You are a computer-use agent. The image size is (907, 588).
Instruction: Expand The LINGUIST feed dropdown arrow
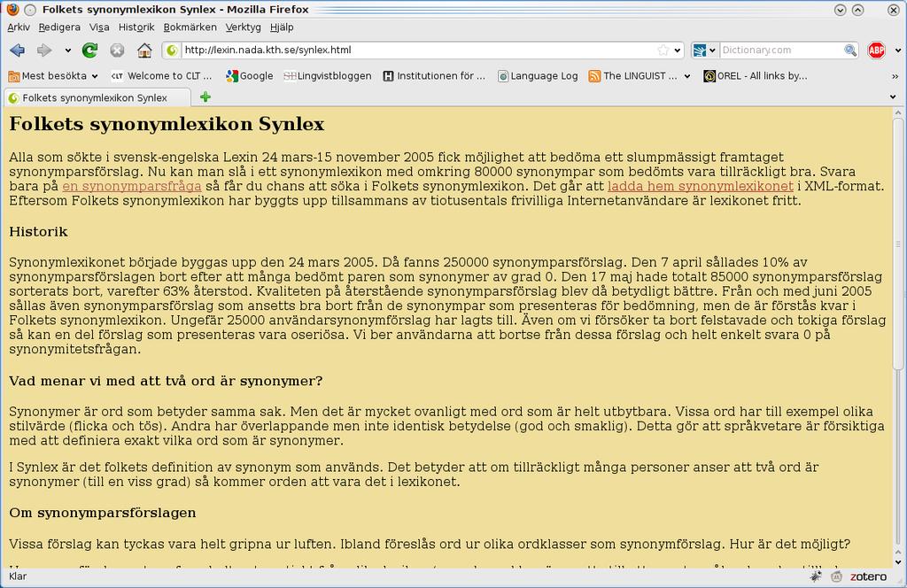tap(687, 76)
